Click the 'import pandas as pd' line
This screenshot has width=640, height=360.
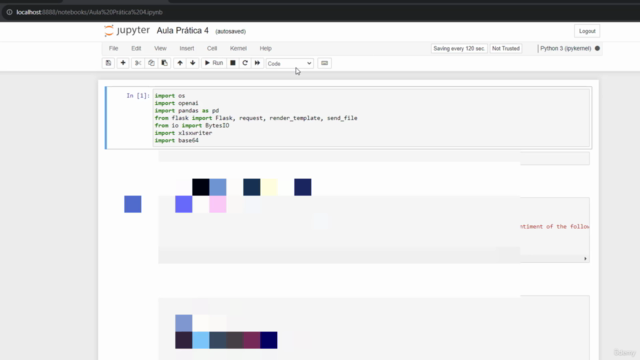coord(187,111)
